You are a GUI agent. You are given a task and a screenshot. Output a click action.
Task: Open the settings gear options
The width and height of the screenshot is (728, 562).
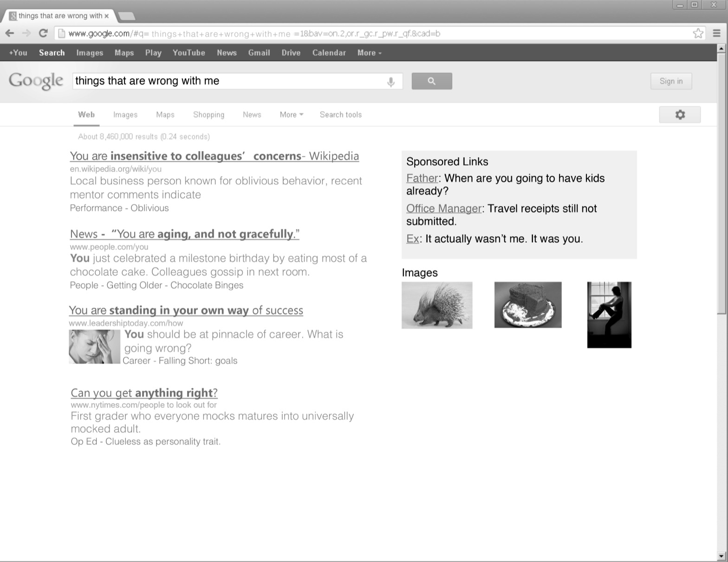680,115
